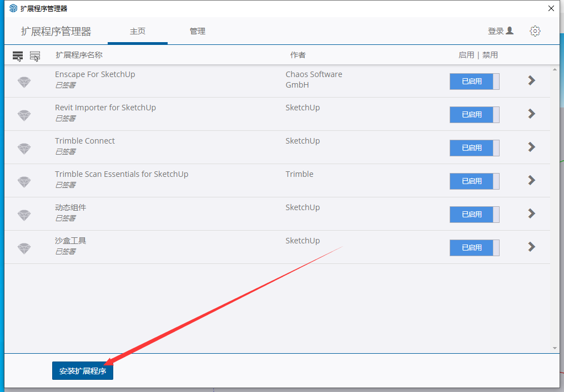Click the 安装扩展程序 button
564x392 pixels.
[83, 371]
